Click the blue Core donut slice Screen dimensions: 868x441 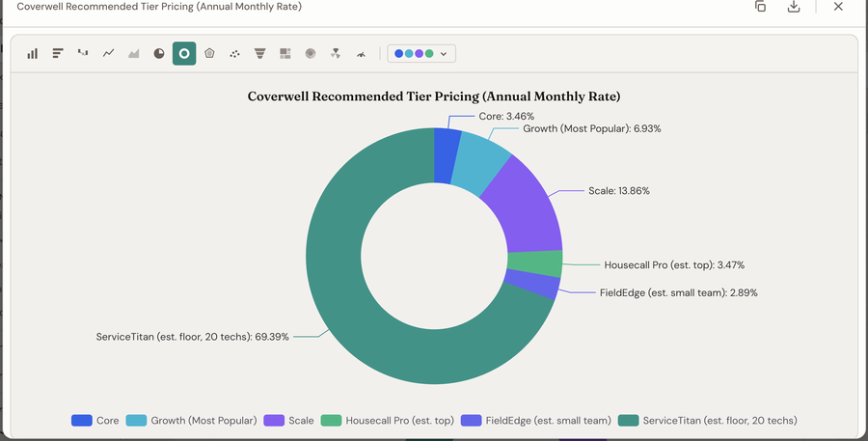point(447,155)
